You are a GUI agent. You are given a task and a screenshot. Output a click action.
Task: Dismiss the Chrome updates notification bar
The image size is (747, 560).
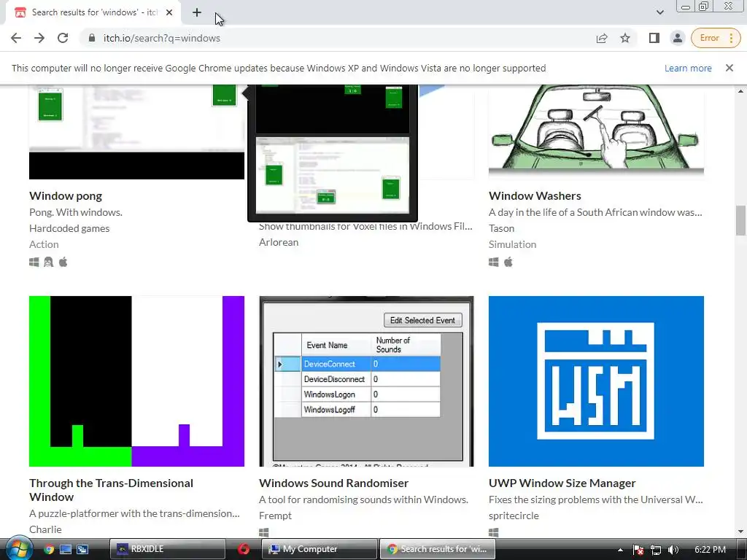(x=729, y=68)
